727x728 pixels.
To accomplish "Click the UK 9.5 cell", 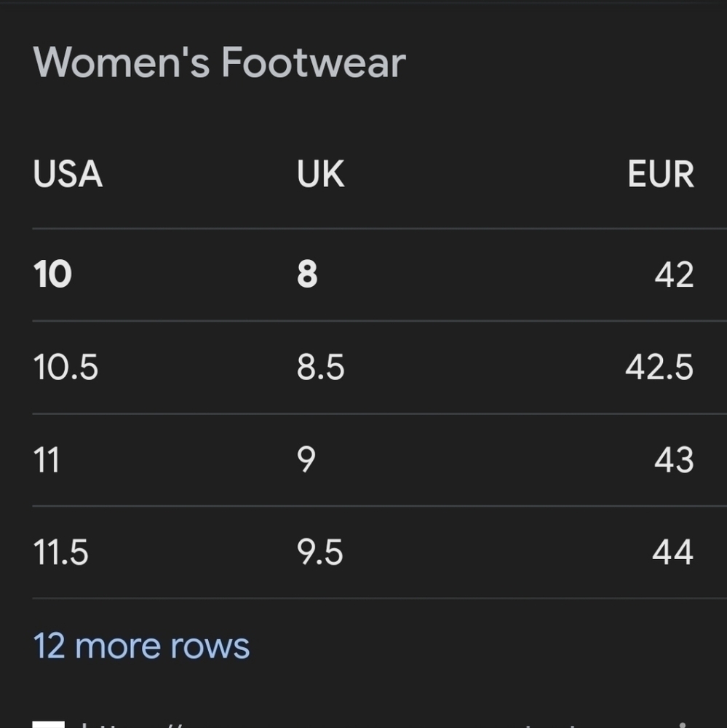I will (x=320, y=552).
